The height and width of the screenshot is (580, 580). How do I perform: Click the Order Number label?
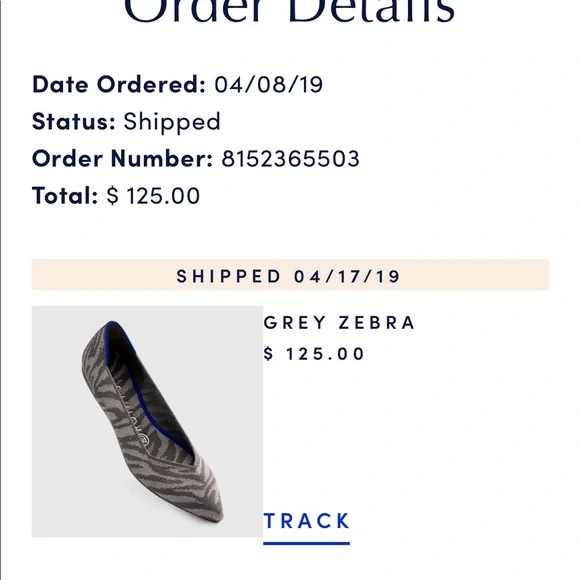(x=122, y=159)
